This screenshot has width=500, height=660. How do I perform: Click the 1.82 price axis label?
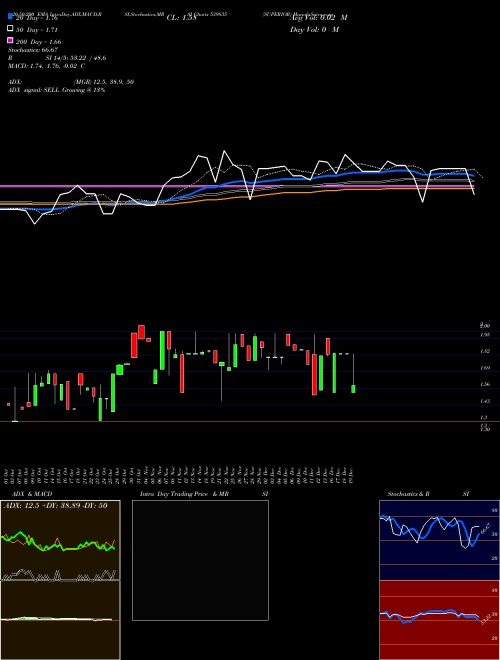(x=485, y=351)
